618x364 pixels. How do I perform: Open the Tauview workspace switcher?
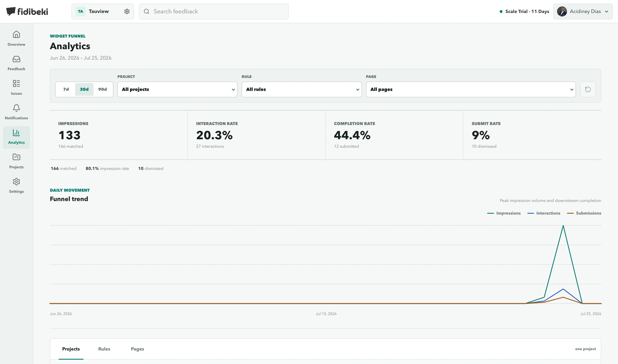(x=103, y=11)
